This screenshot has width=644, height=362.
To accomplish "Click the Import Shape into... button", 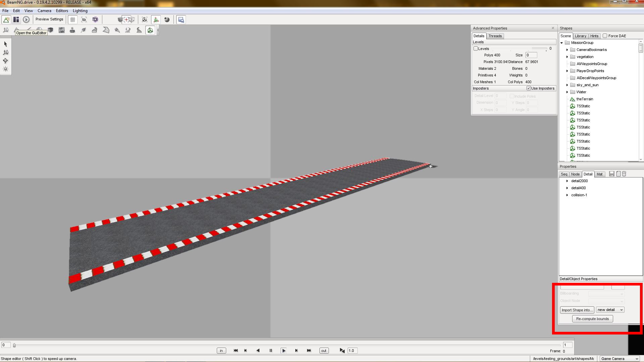I will pos(577,310).
